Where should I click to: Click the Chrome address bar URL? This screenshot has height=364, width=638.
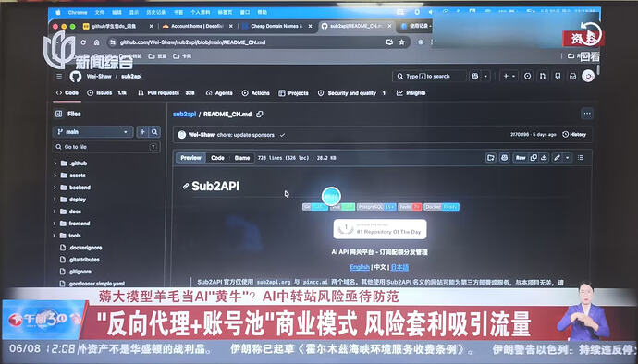pyautogui.click(x=193, y=42)
